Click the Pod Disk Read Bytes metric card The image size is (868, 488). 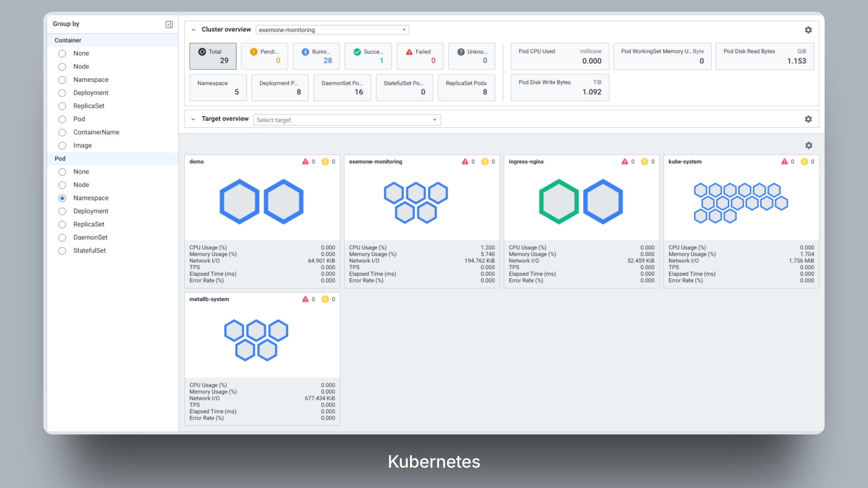(x=764, y=56)
